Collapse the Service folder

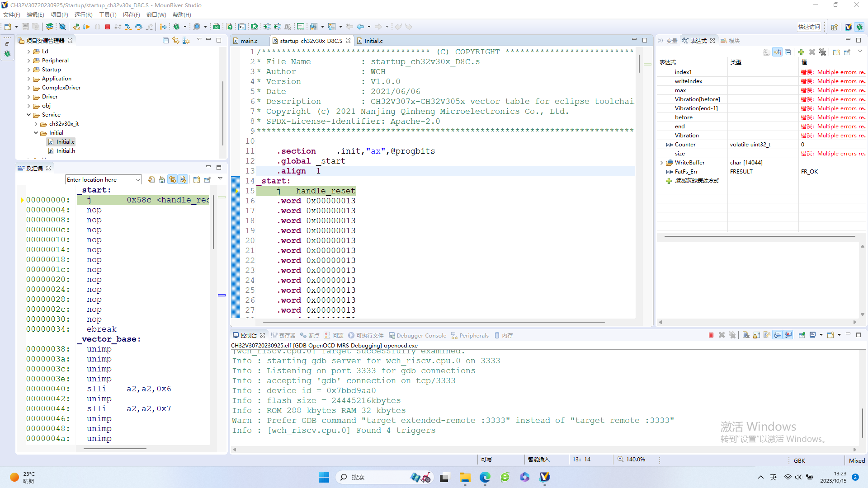[x=28, y=115]
